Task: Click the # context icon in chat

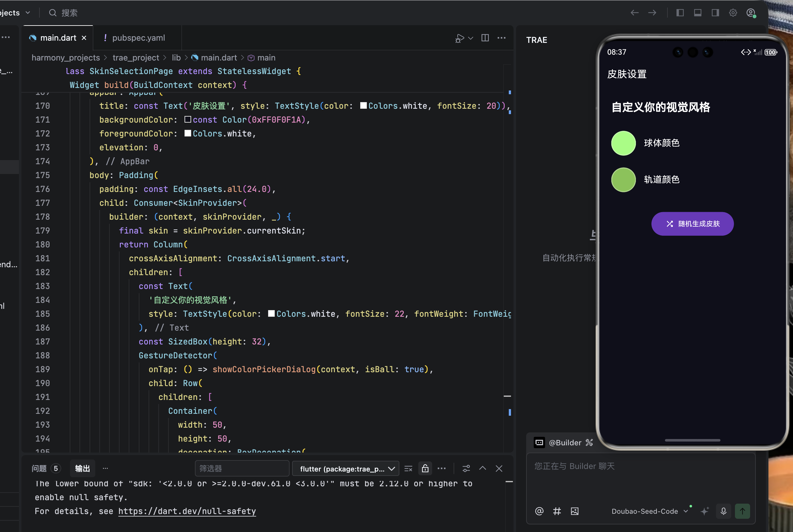Action: 557,511
